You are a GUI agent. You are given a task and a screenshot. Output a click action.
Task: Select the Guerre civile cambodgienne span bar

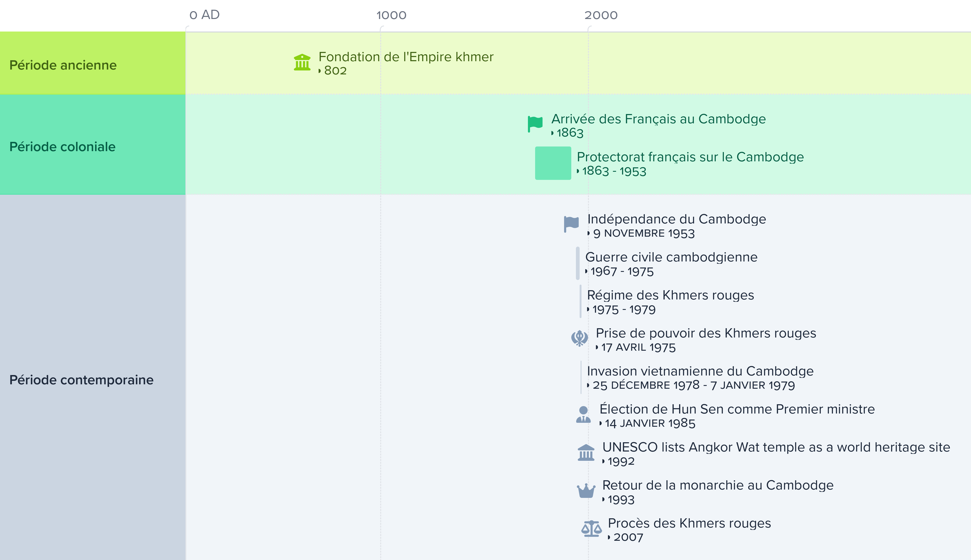578,263
